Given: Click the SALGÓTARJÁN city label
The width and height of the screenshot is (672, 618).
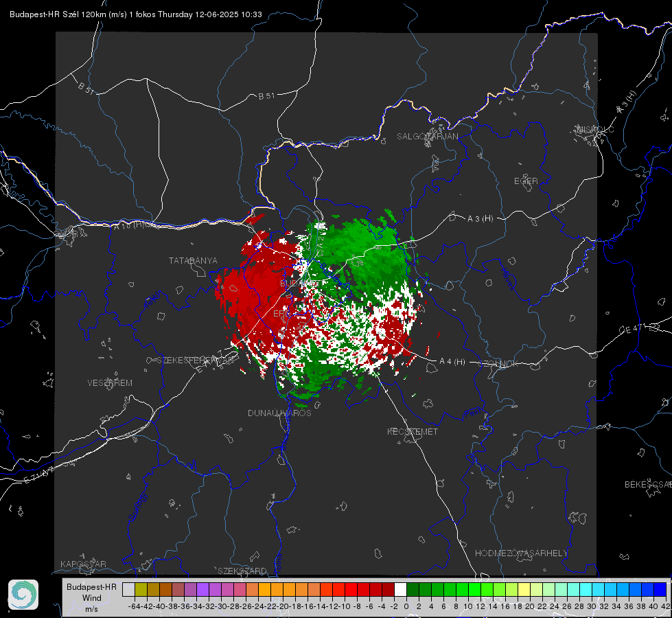Looking at the screenshot, I should (427, 137).
